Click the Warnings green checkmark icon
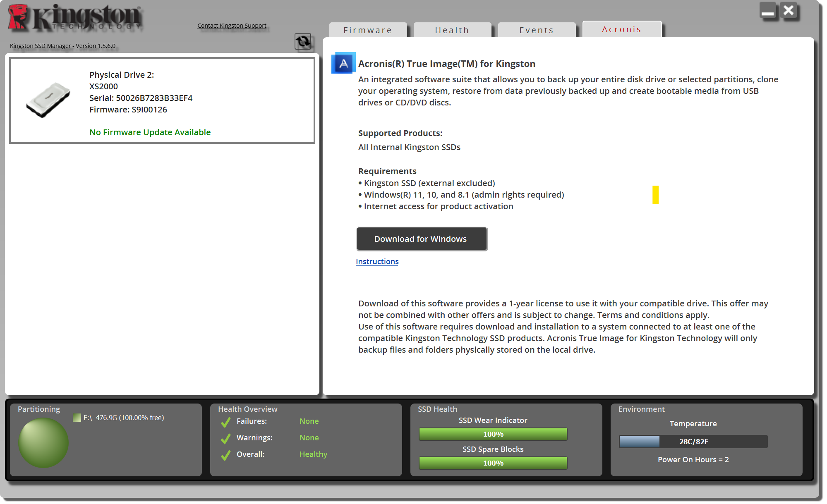 pos(226,438)
